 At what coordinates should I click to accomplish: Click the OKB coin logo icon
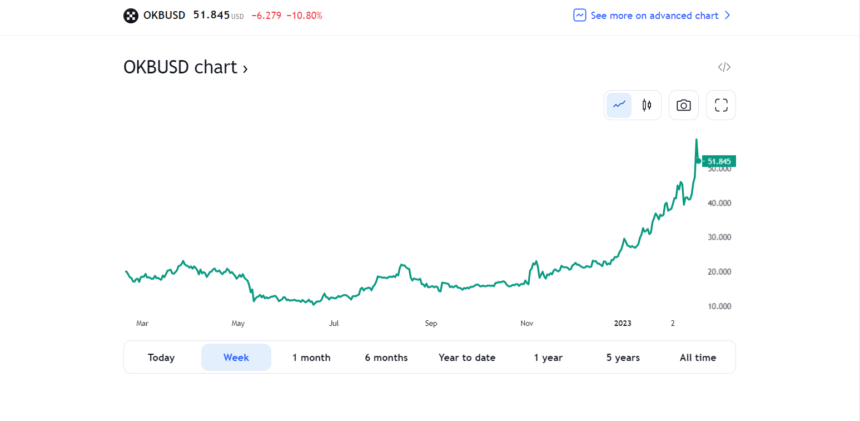pyautogui.click(x=131, y=16)
